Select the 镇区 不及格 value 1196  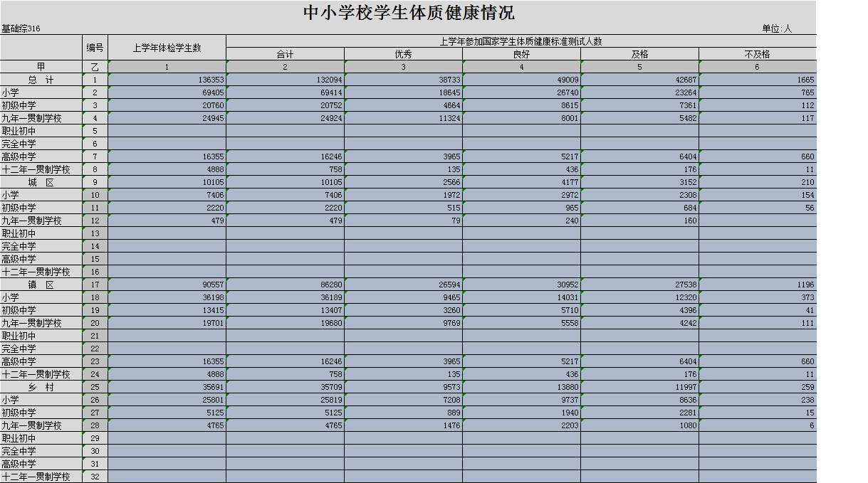758,285
